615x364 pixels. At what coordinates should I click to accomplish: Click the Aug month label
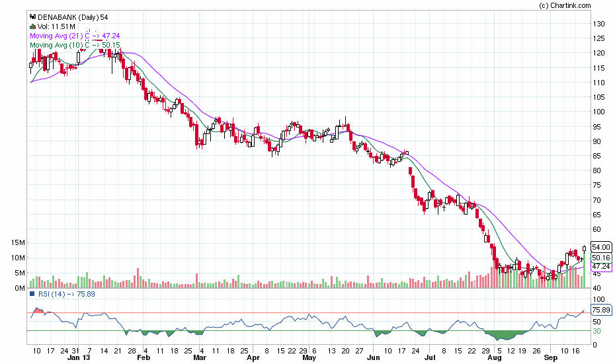[495, 358]
